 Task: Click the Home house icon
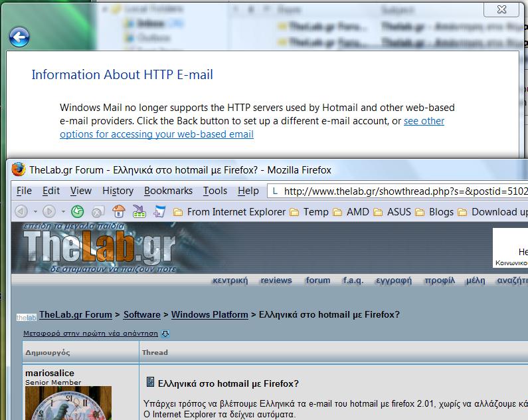[118, 211]
